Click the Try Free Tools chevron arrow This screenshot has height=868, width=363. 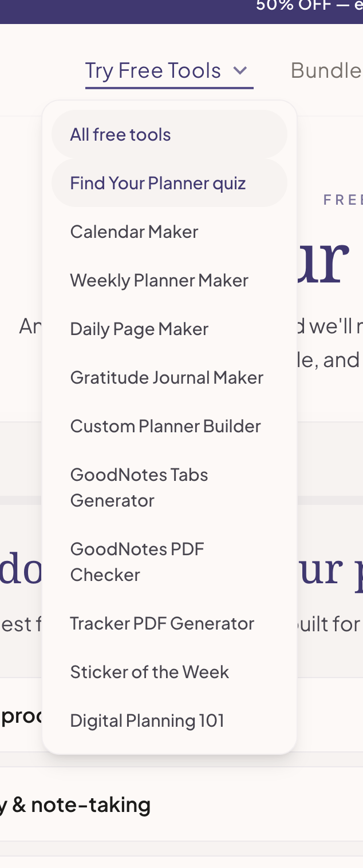241,71
